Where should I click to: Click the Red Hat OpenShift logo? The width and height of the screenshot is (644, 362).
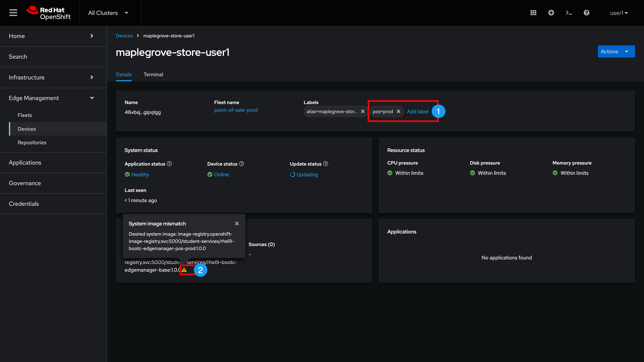[x=49, y=13]
